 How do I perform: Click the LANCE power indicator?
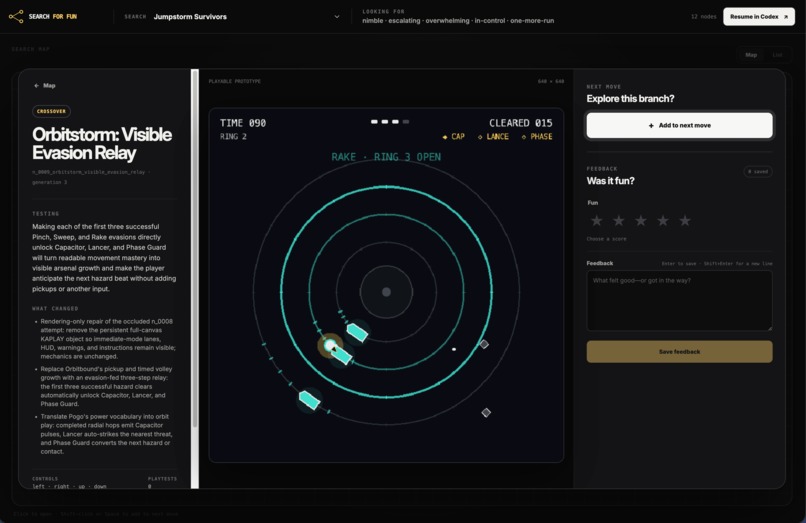(493, 137)
